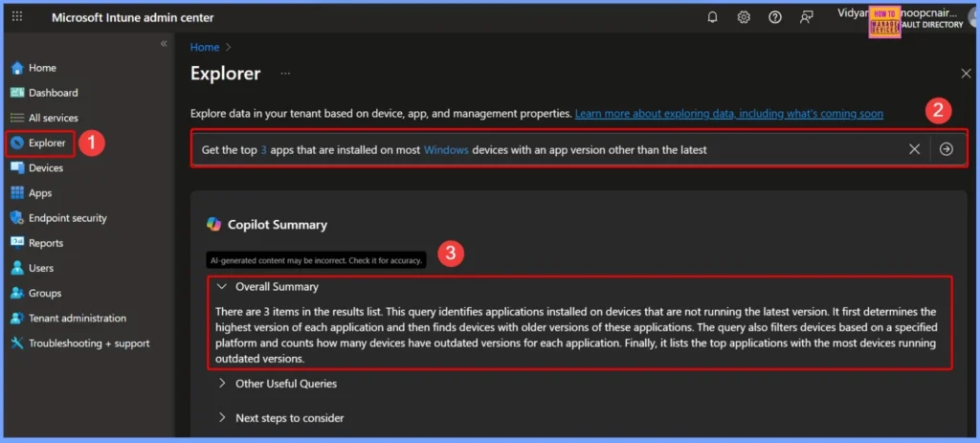Click the Home house icon in sidebar
This screenshot has height=443, width=980.
[x=17, y=68]
